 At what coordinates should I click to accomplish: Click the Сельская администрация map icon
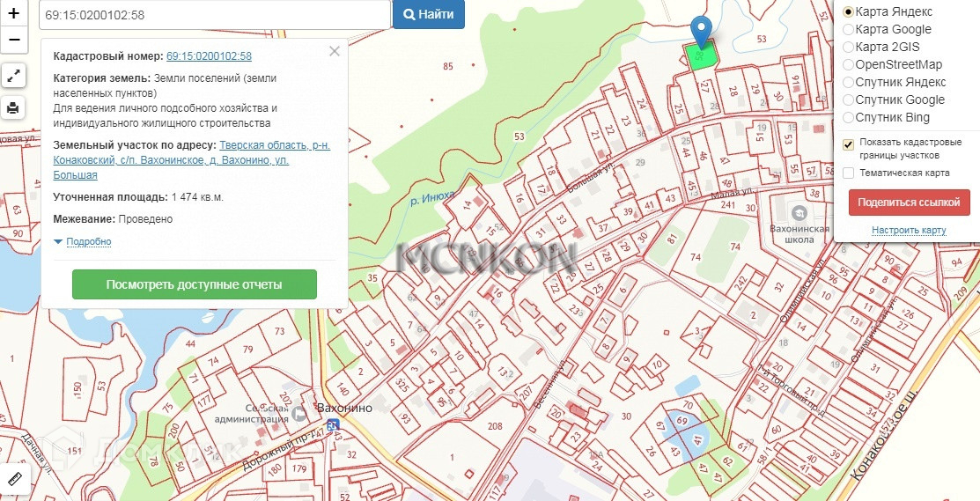click(x=298, y=413)
